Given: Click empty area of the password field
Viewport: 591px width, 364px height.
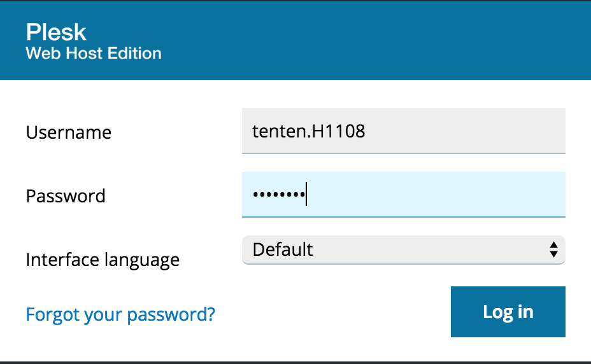Looking at the screenshot, I should point(434,195).
